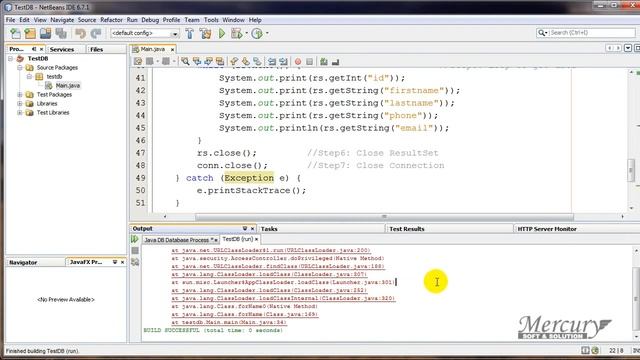Image resolution: width=640 pixels, height=360 pixels.
Task: Click the Next Bookmark icon
Action: tap(245, 62)
